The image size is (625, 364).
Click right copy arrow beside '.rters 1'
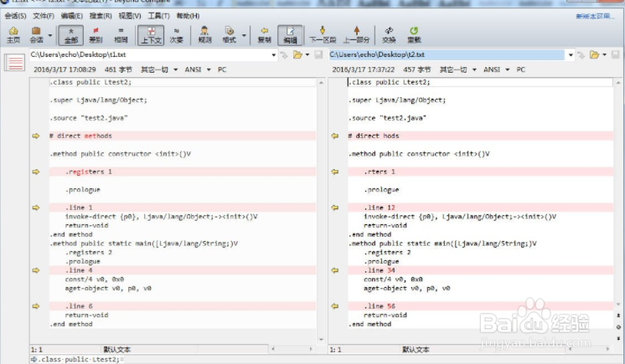pyautogui.click(x=335, y=172)
